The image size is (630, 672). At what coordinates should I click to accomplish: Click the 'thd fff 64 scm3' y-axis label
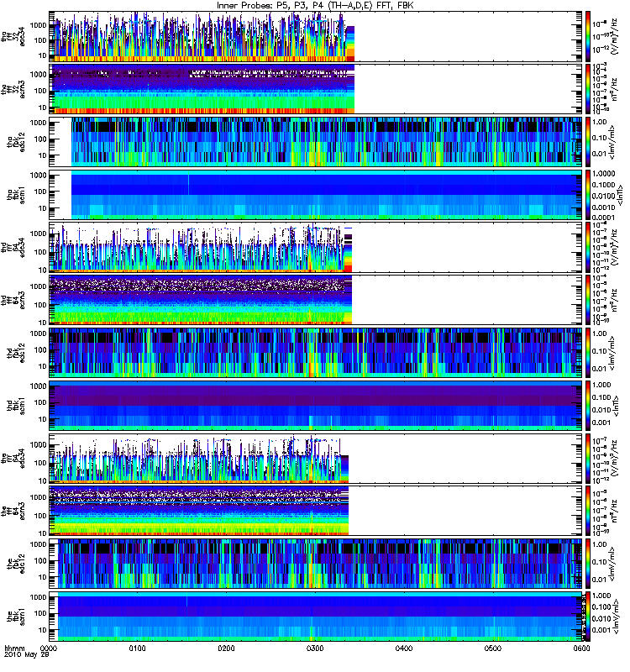point(13,300)
